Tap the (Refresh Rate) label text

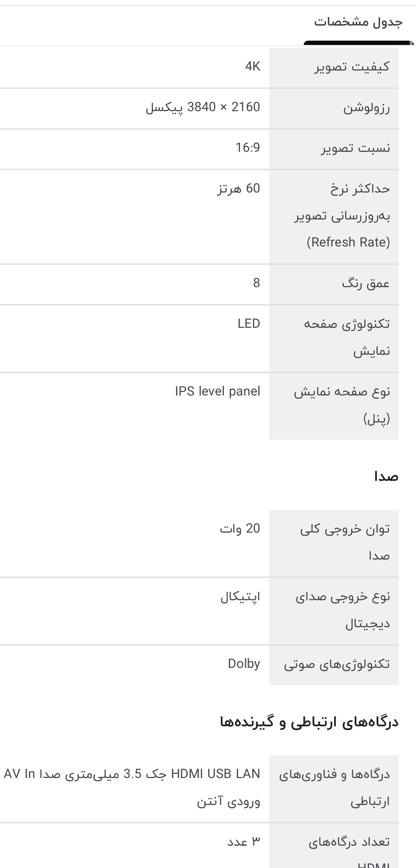point(348,242)
